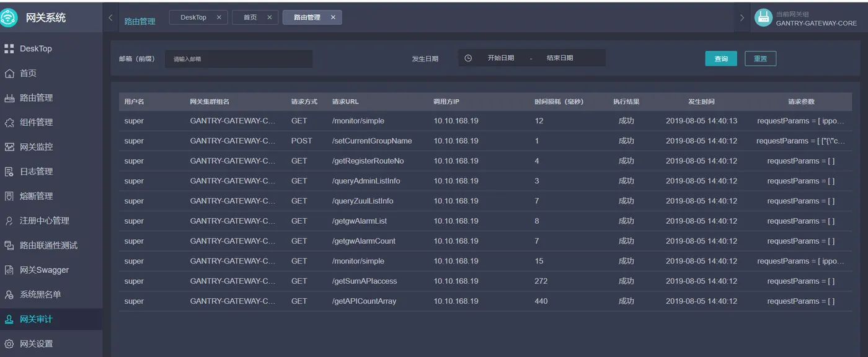Click the current gateway group avatar icon

(x=763, y=18)
